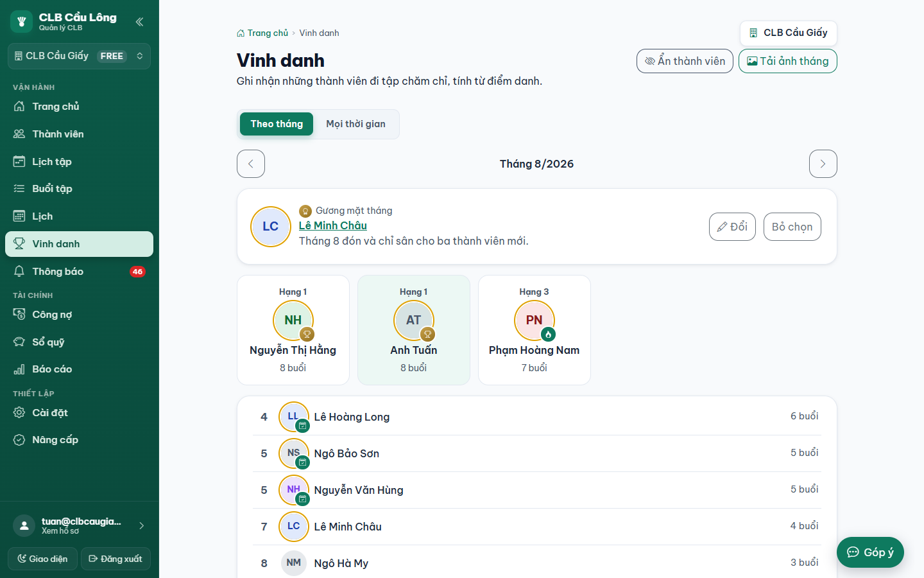Screen dimensions: 924x578
Task: Select Nguyễn Thị Hằng rank card
Action: coord(293,330)
